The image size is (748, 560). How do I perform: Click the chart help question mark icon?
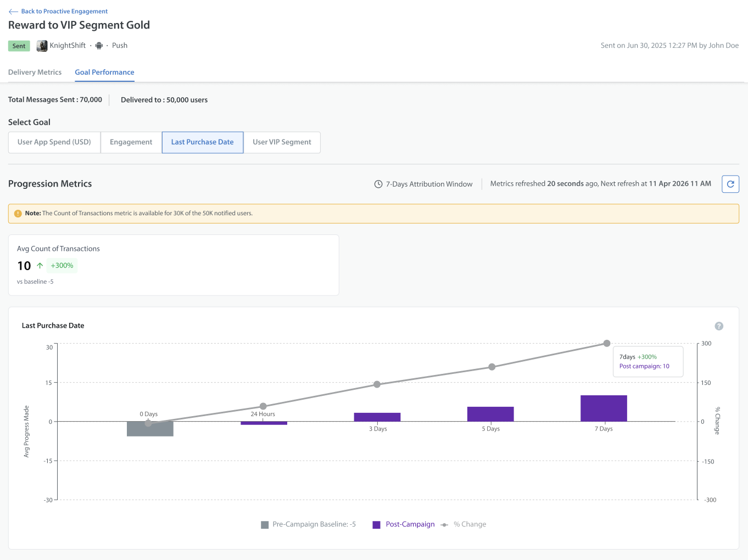pyautogui.click(x=719, y=326)
